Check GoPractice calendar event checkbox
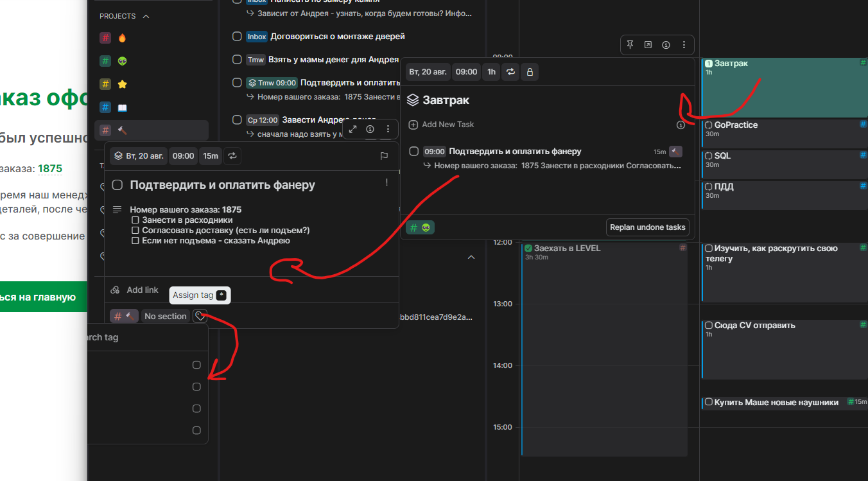This screenshot has width=868, height=481. click(x=709, y=125)
